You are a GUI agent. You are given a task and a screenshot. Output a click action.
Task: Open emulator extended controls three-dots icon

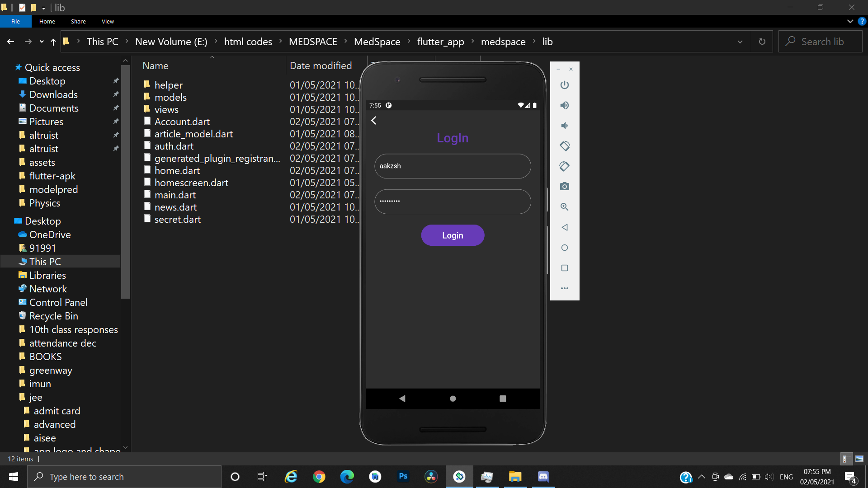click(564, 288)
